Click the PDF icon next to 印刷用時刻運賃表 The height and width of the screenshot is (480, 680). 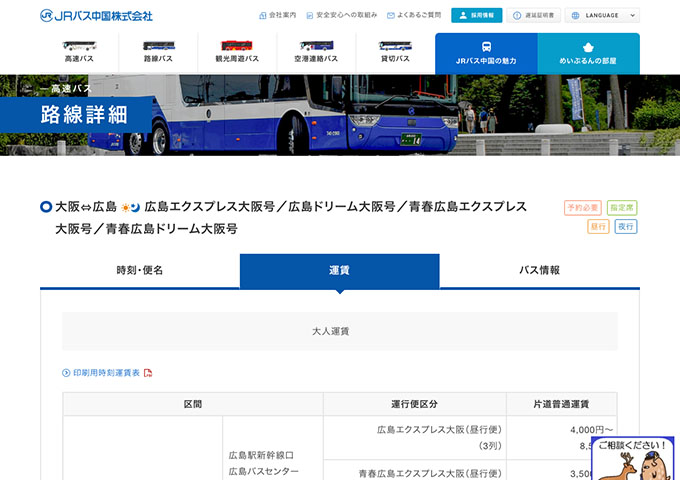148,373
